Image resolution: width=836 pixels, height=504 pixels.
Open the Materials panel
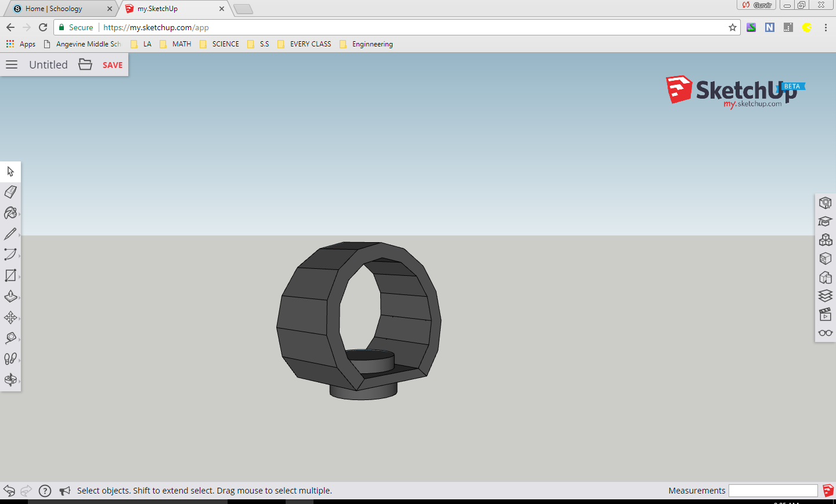pos(825,258)
